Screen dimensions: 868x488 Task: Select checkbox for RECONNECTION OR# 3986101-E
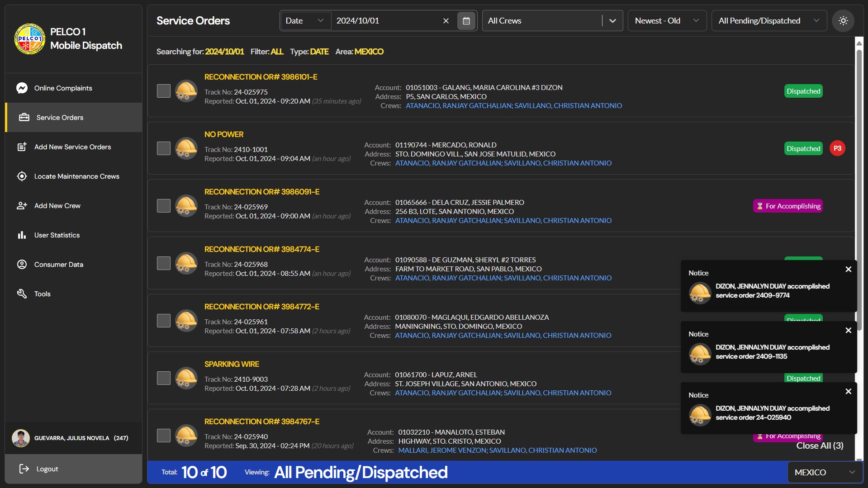coord(164,91)
